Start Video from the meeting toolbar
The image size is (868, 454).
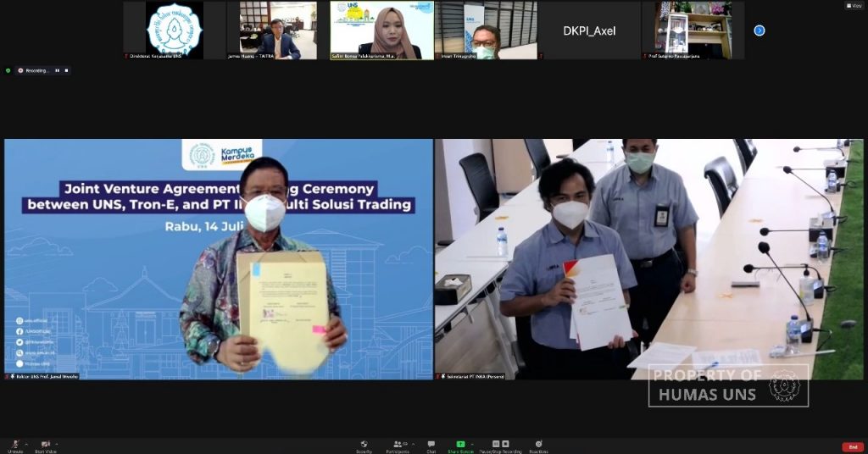coord(46,447)
